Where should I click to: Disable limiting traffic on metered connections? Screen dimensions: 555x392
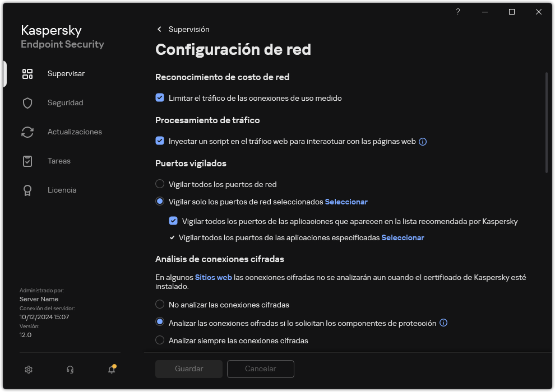coord(159,98)
